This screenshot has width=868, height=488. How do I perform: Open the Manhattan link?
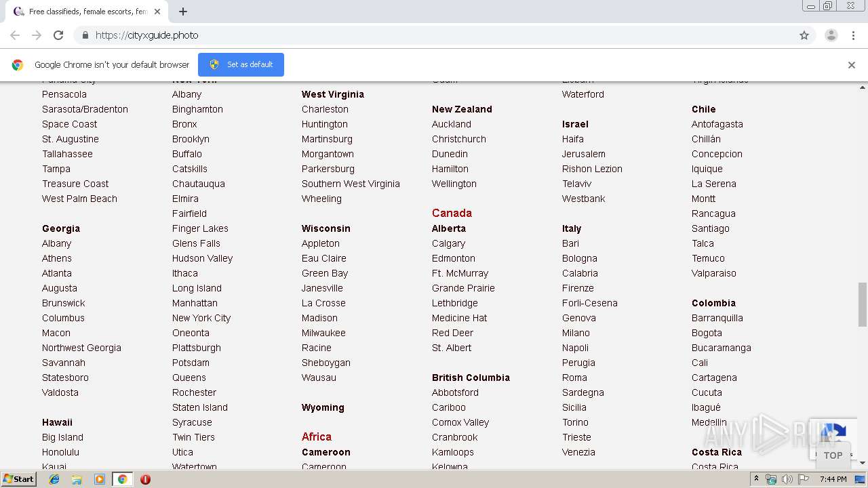195,303
